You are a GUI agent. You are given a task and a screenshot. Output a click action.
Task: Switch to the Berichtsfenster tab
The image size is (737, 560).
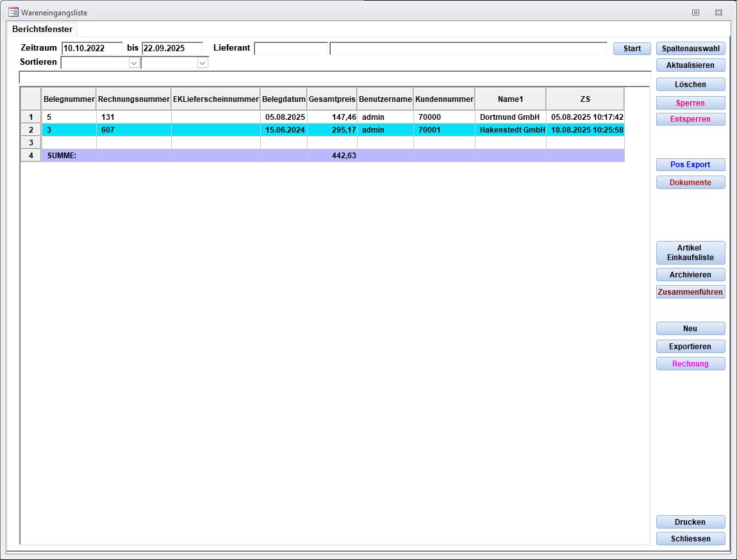(42, 29)
